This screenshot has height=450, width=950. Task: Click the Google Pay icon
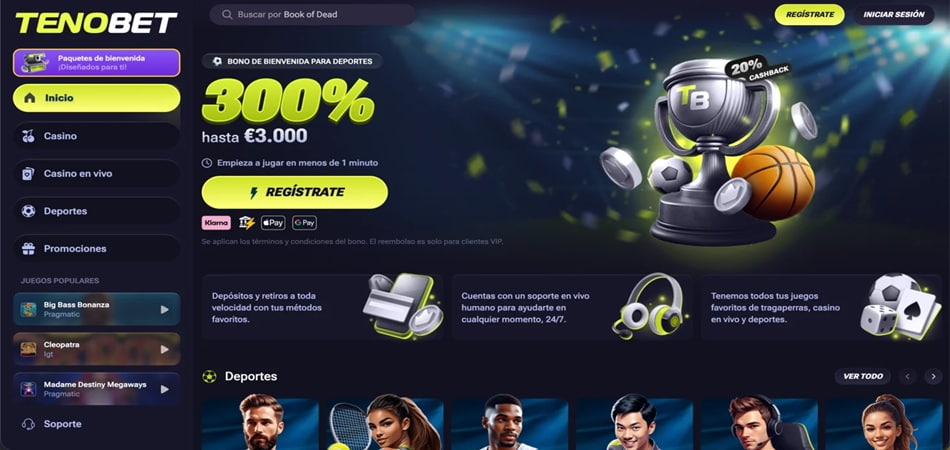coord(304,223)
